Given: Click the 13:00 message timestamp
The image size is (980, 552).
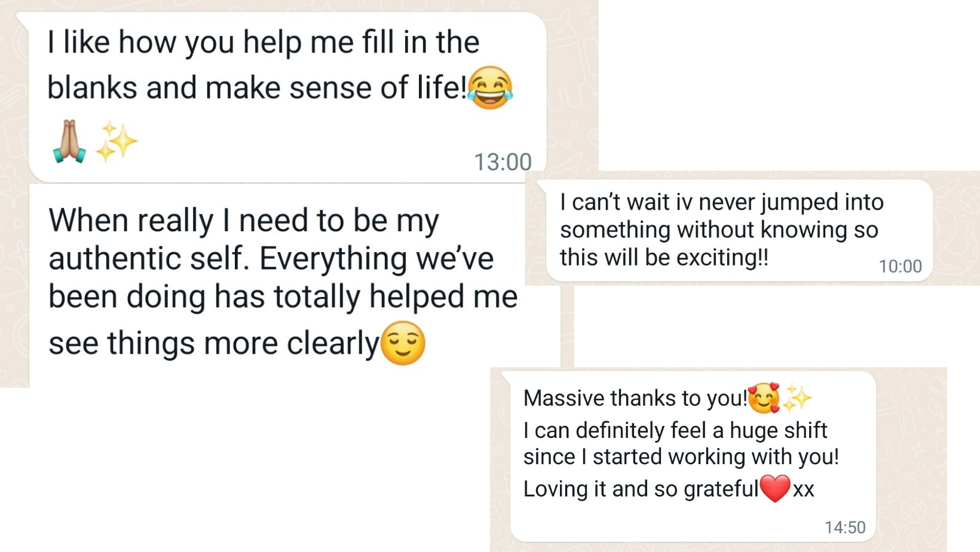Looking at the screenshot, I should (503, 162).
